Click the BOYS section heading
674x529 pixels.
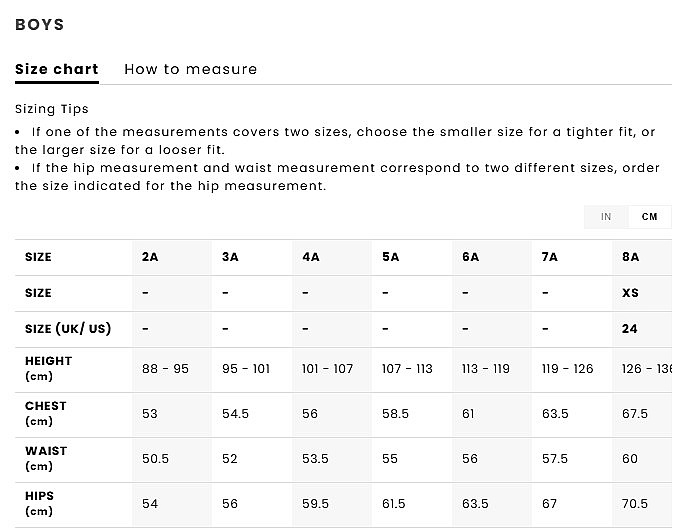click(x=40, y=24)
